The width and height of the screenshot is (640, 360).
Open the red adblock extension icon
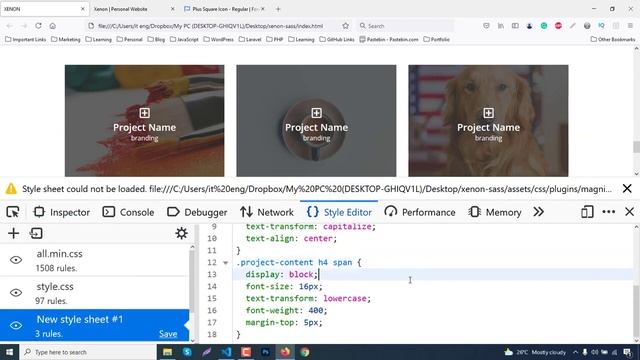[558, 26]
